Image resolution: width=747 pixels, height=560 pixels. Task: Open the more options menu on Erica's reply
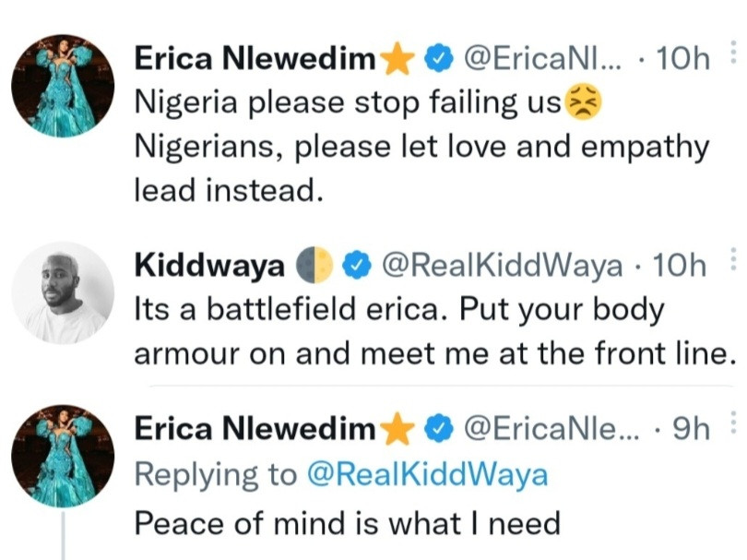pyautogui.click(x=734, y=424)
